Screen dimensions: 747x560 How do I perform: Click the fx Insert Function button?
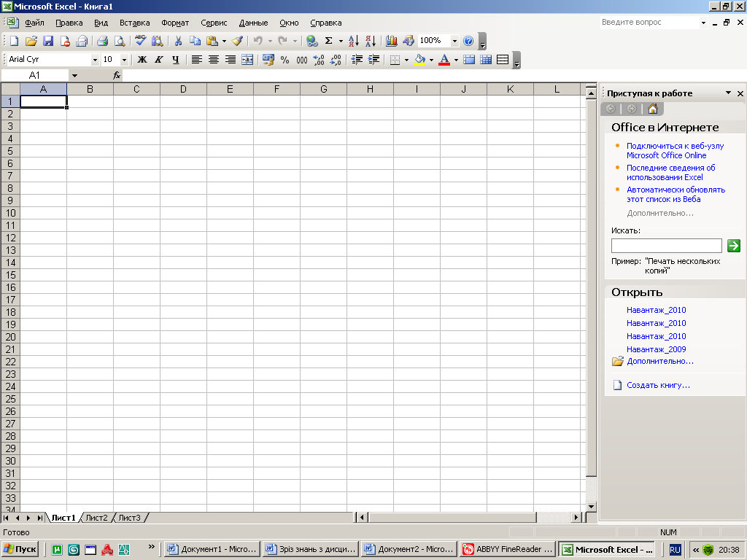(117, 75)
